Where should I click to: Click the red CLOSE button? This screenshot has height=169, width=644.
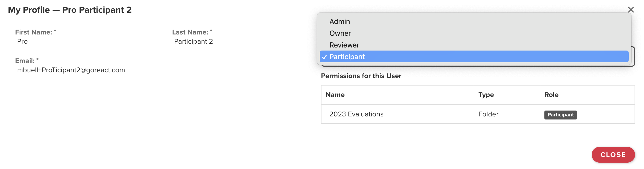(x=613, y=155)
